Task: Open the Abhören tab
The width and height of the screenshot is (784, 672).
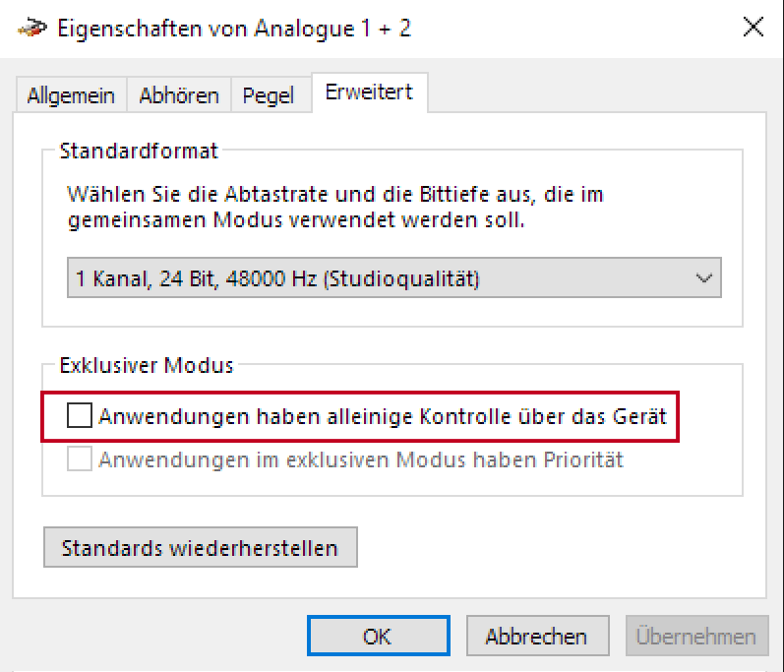Action: point(179,95)
